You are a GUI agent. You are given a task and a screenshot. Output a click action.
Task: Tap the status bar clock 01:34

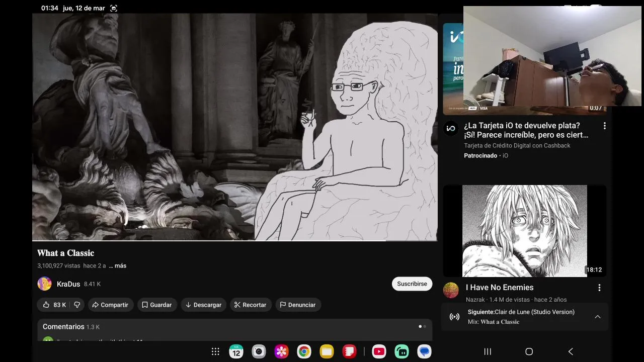(x=50, y=8)
